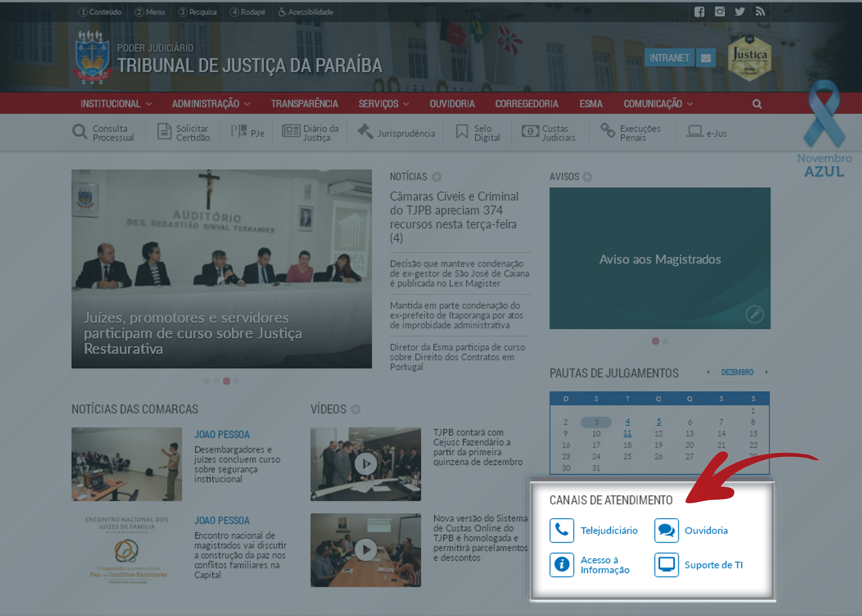Click the INTRANET button

pyautogui.click(x=669, y=58)
